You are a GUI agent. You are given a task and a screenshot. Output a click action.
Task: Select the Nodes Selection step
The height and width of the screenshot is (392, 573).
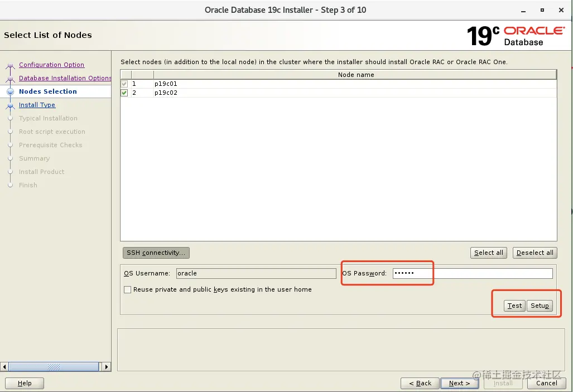[x=48, y=91]
